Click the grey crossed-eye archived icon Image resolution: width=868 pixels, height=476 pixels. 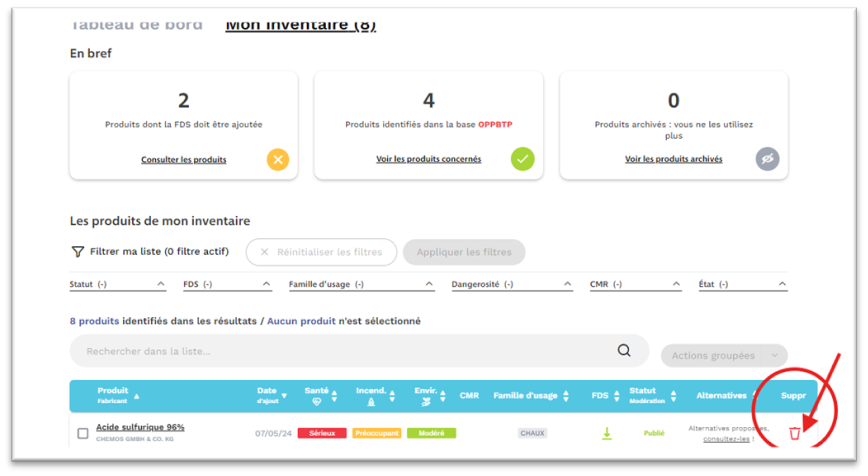coord(767,159)
